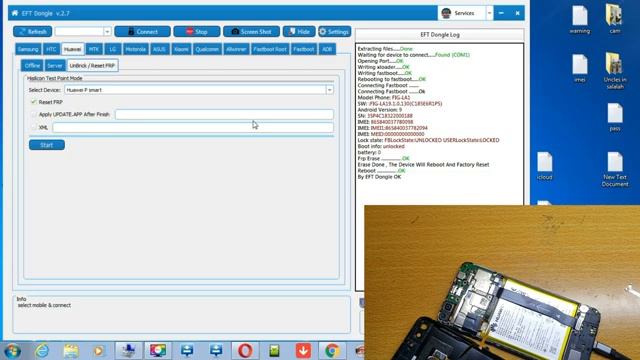
Task: Switch to the HTC tab
Action: click(51, 49)
